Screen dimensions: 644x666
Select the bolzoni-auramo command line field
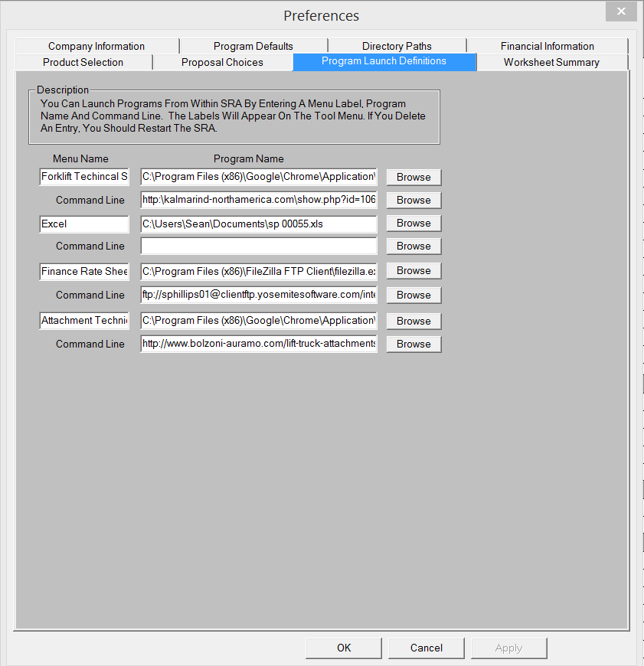click(258, 344)
